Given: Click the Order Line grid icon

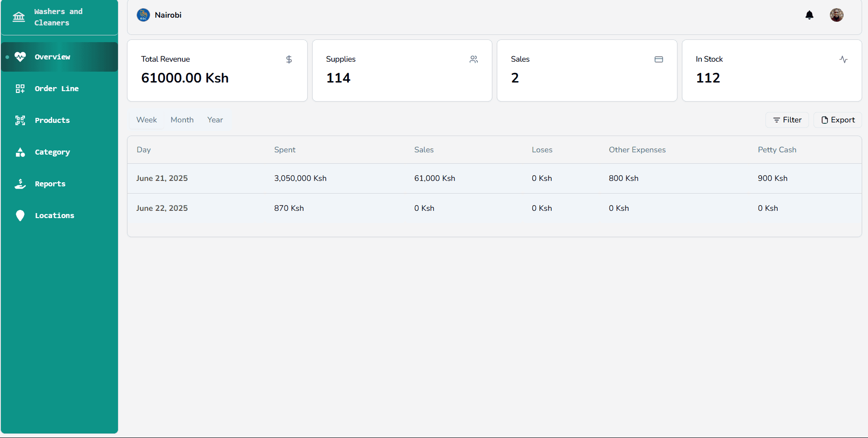Looking at the screenshot, I should click(x=20, y=88).
